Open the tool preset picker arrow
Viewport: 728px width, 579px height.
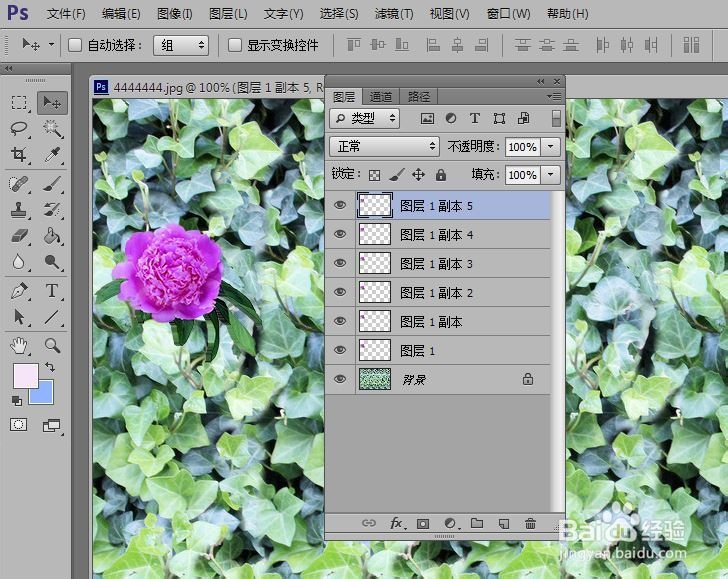pyautogui.click(x=52, y=45)
